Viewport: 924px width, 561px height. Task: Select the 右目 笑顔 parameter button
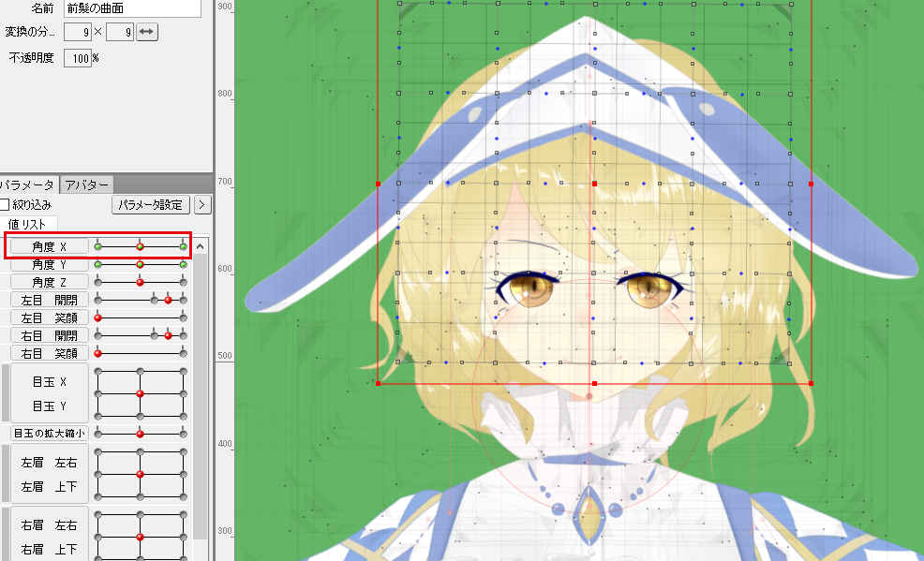click(x=50, y=353)
